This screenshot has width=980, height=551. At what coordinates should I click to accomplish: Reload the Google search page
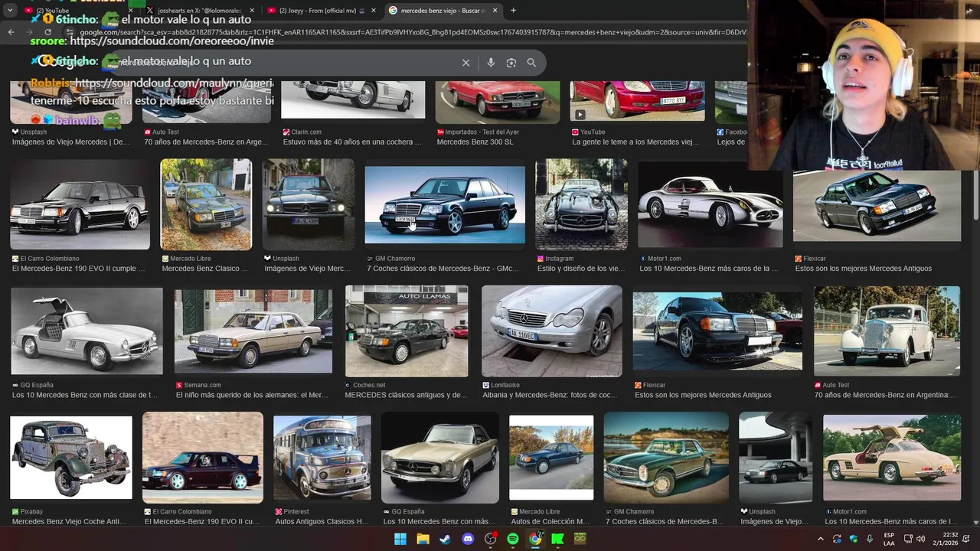[x=47, y=32]
